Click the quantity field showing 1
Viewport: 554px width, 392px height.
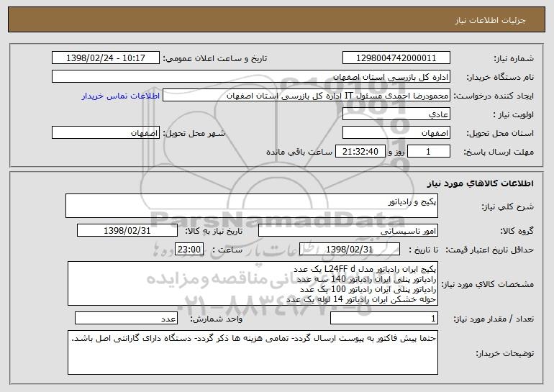coord(384,318)
